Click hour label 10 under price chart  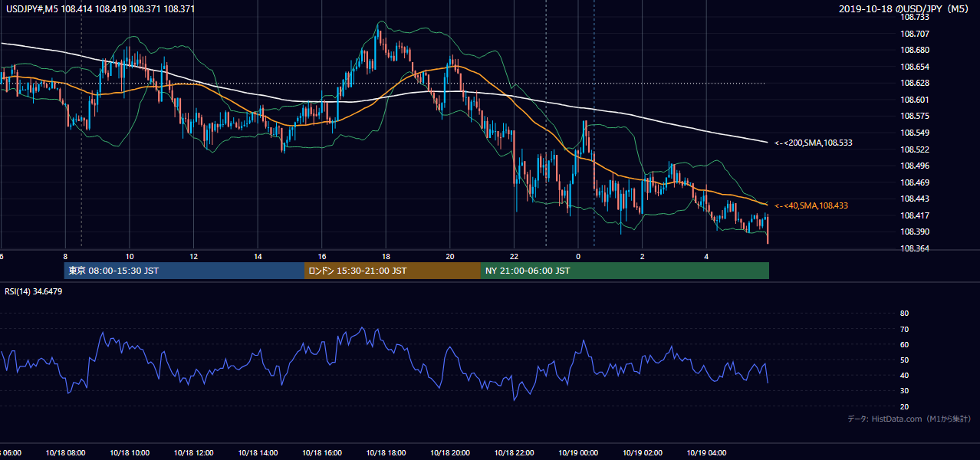[130, 257]
